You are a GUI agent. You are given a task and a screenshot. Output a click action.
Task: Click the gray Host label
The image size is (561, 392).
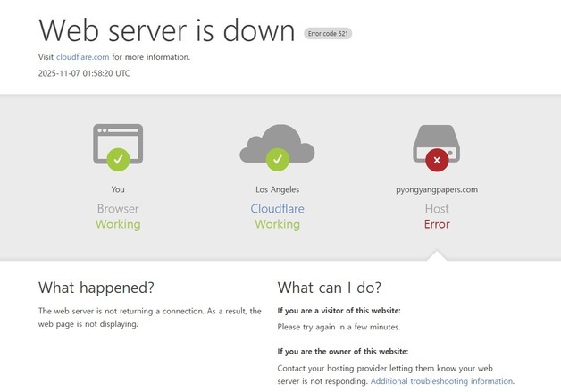point(437,209)
